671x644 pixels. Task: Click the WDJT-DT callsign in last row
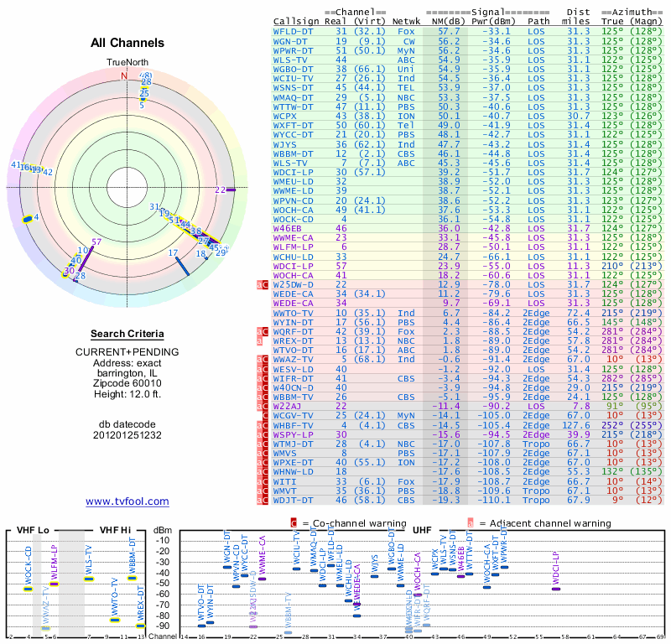[x=294, y=500]
